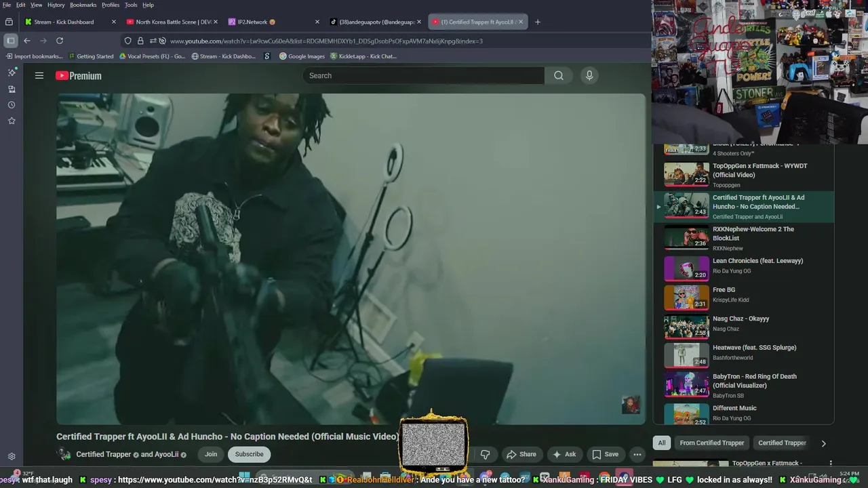This screenshot has width=868, height=488.
Task: Dislike this video
Action: point(485,454)
